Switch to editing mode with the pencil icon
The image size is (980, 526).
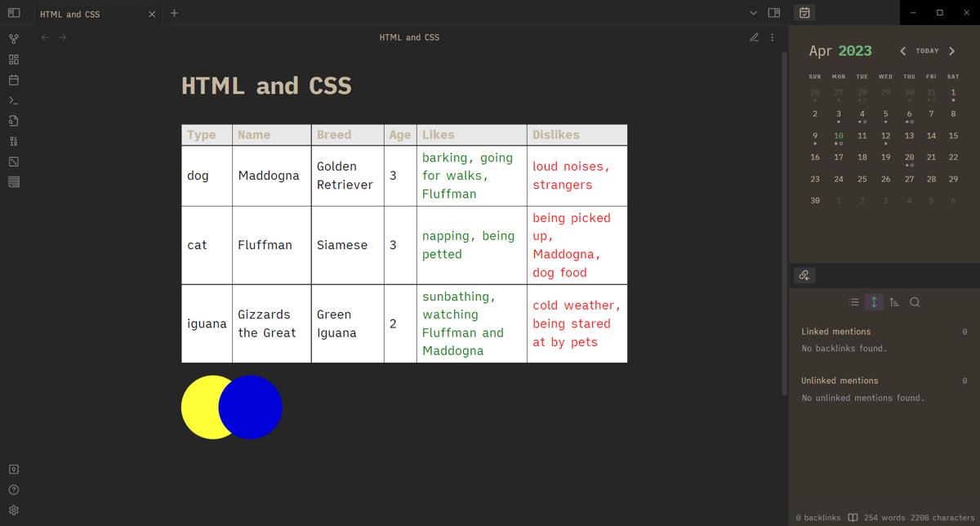(x=754, y=37)
